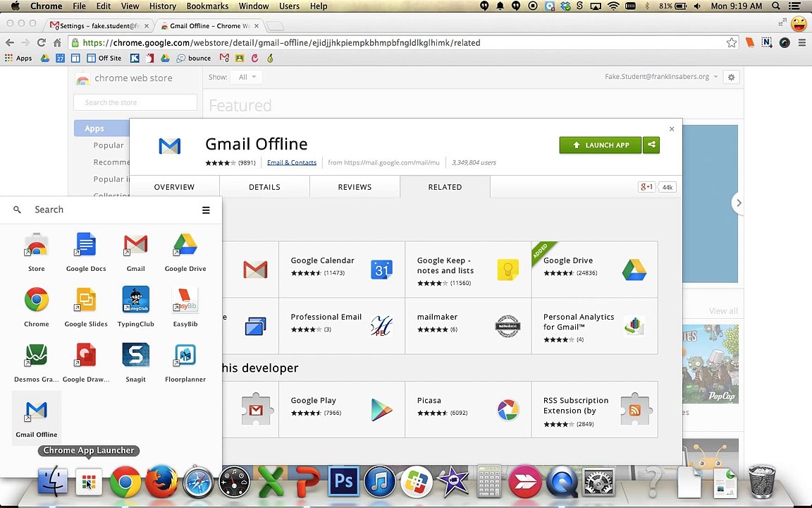Open the Trash in the dock

[762, 482]
